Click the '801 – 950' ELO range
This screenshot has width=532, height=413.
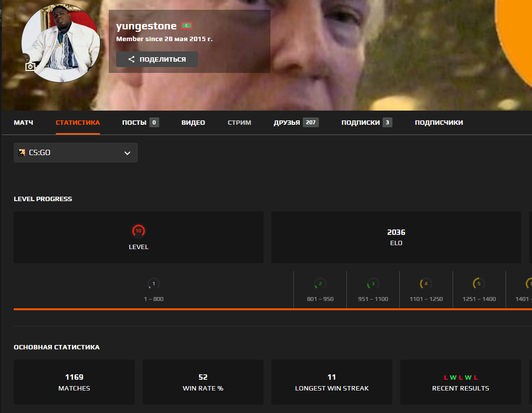tap(320, 299)
